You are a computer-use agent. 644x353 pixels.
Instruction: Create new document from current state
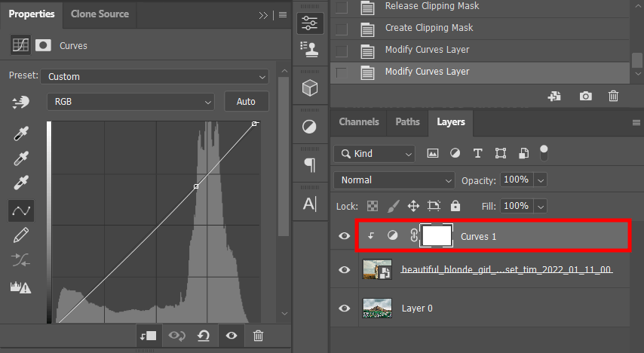click(554, 96)
